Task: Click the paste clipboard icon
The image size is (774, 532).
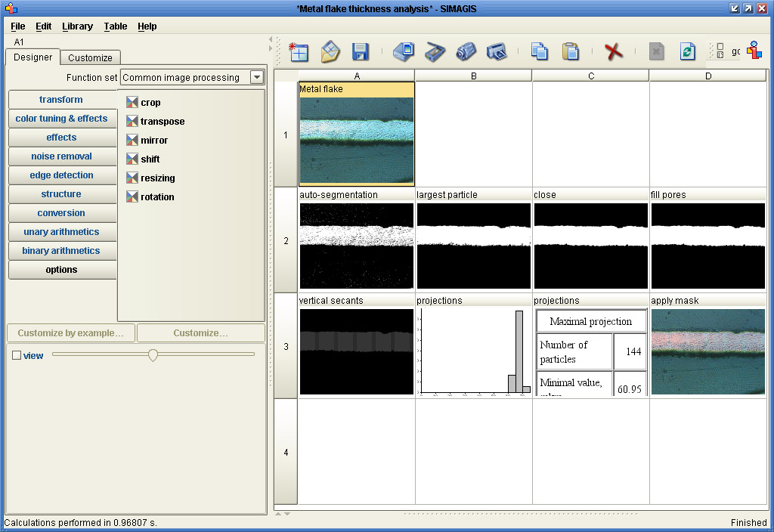Action: [x=571, y=51]
